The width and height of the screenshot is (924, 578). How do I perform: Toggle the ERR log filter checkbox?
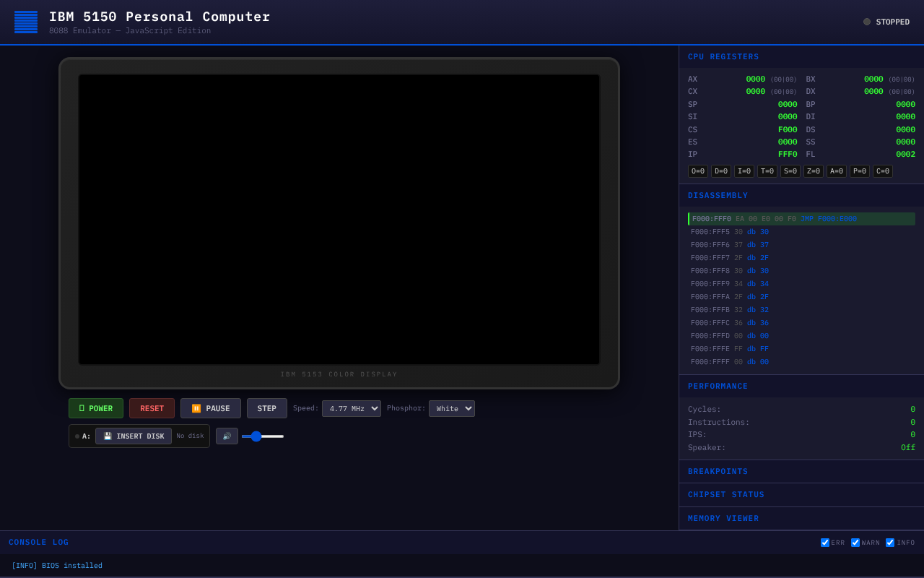click(825, 543)
